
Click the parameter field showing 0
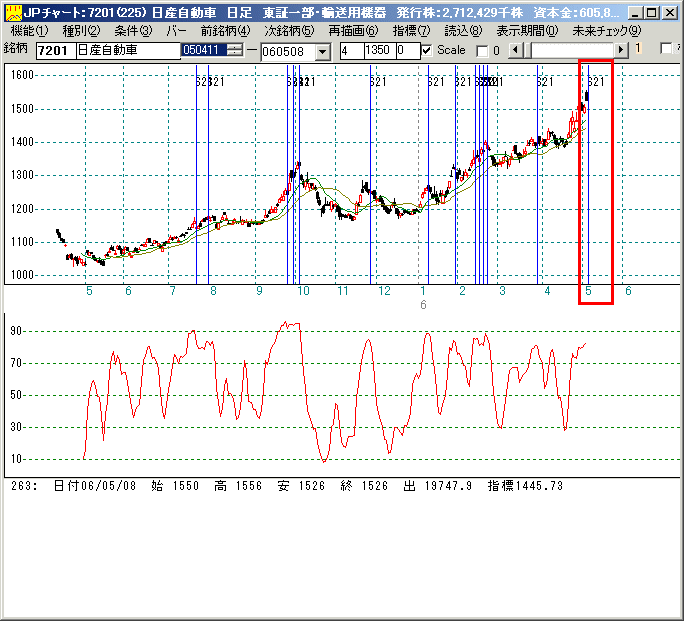(408, 51)
